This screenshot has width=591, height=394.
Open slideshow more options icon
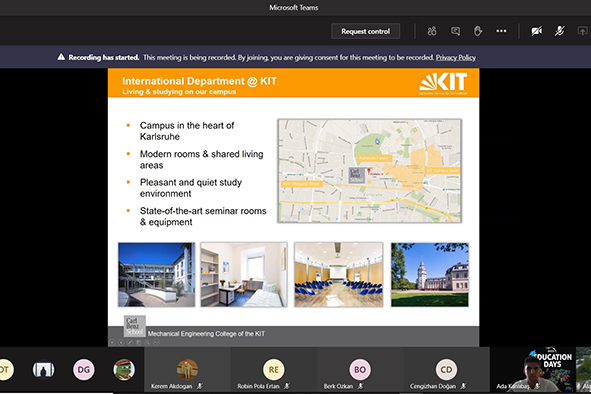point(156,342)
